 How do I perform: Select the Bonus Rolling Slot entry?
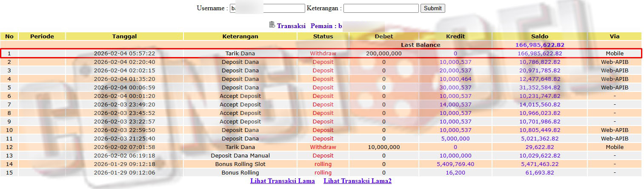coord(240,164)
